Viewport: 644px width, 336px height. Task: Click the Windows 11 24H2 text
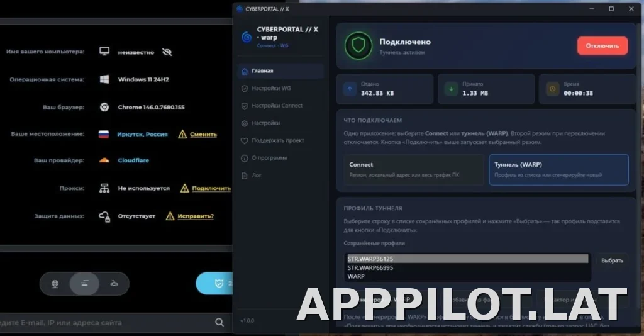pyautogui.click(x=143, y=79)
